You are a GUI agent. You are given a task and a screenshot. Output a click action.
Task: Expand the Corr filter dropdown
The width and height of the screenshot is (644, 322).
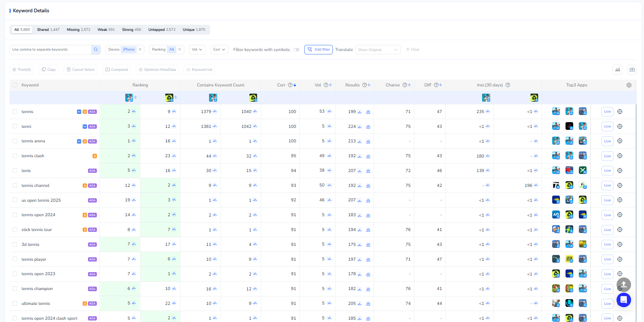pyautogui.click(x=219, y=49)
